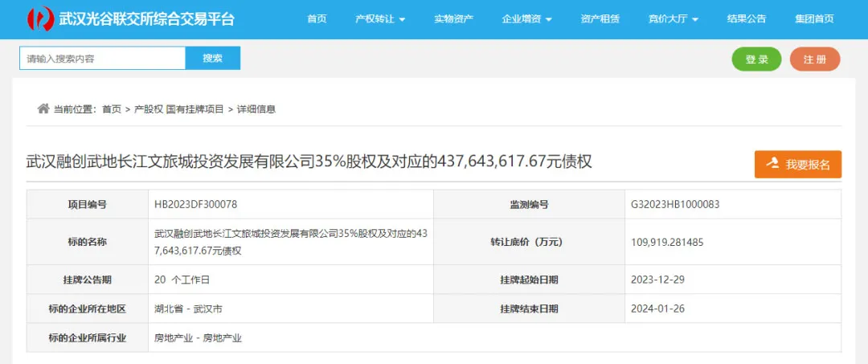Expand the 企业增资 dropdown arrow

[549, 19]
